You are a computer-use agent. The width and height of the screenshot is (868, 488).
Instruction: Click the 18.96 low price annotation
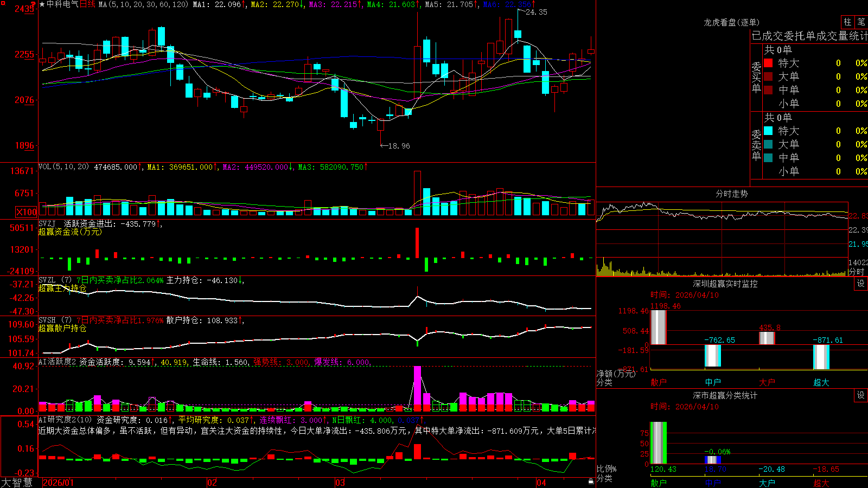pyautogui.click(x=399, y=146)
